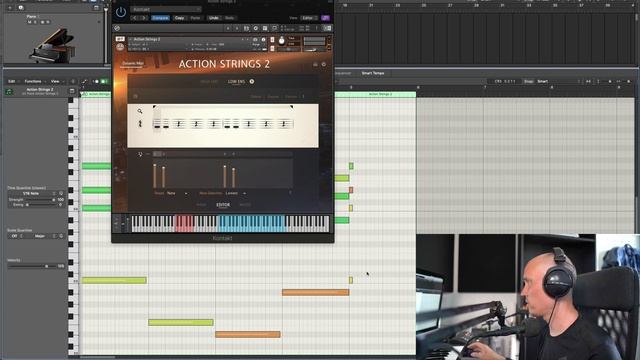This screenshot has height=360, width=640.
Task: Switch to the Smart Tempo tab
Action: click(373, 73)
